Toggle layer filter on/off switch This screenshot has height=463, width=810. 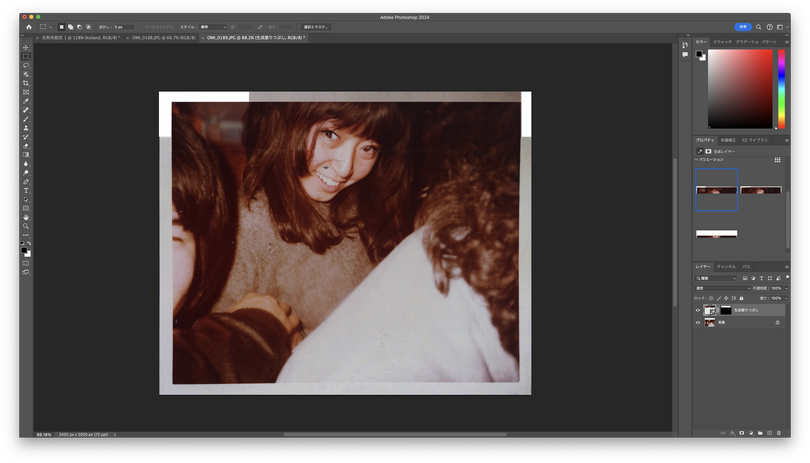click(787, 277)
